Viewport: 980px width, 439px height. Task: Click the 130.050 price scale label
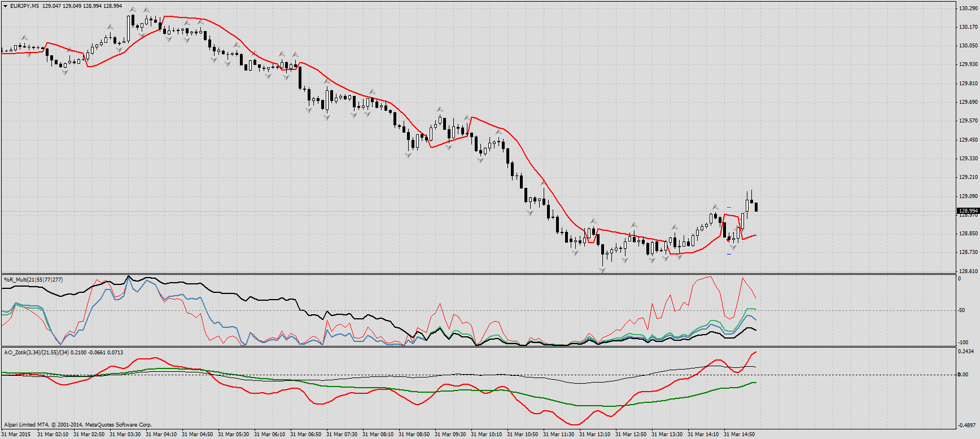pyautogui.click(x=968, y=46)
